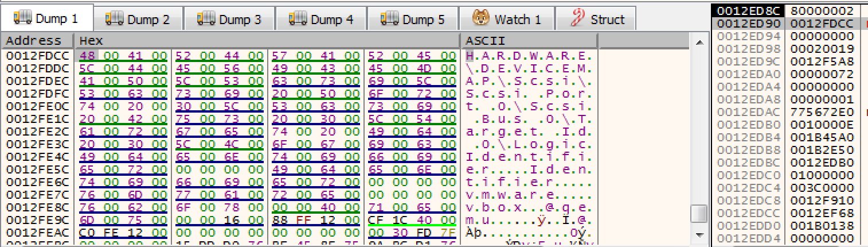
Task: Click the Watch 1 dog icon
Action: pos(480,19)
